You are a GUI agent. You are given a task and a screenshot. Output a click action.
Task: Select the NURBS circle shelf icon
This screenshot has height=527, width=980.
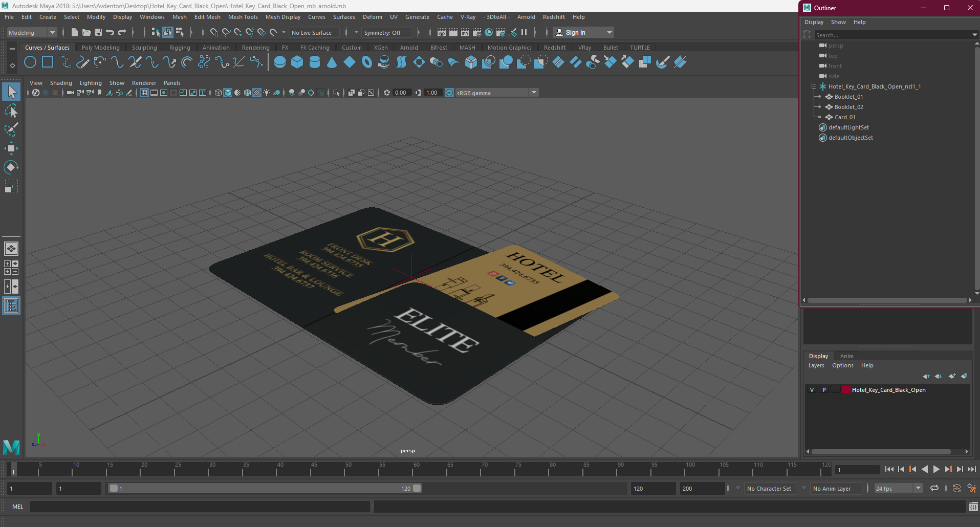[30, 62]
